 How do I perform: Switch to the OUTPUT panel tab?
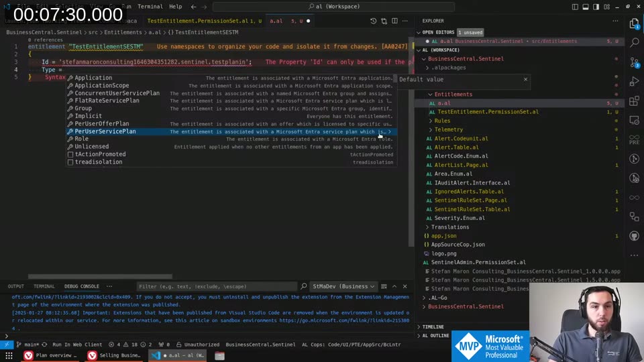pyautogui.click(x=15, y=286)
